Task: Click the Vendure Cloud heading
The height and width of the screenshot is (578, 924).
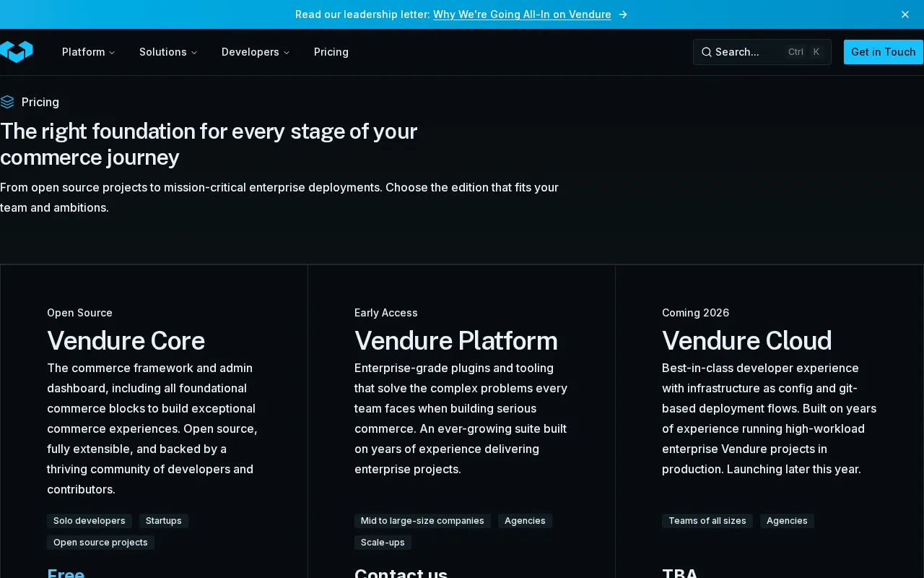Action: point(746,340)
